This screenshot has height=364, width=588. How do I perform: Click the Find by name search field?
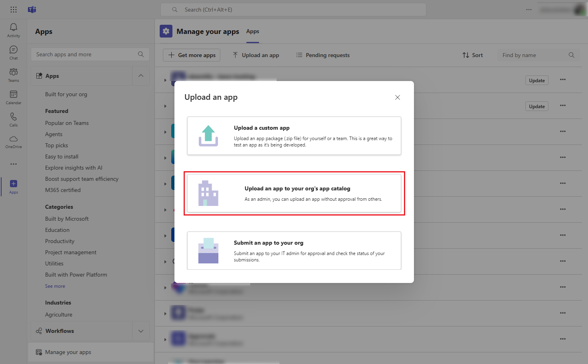[x=535, y=55]
